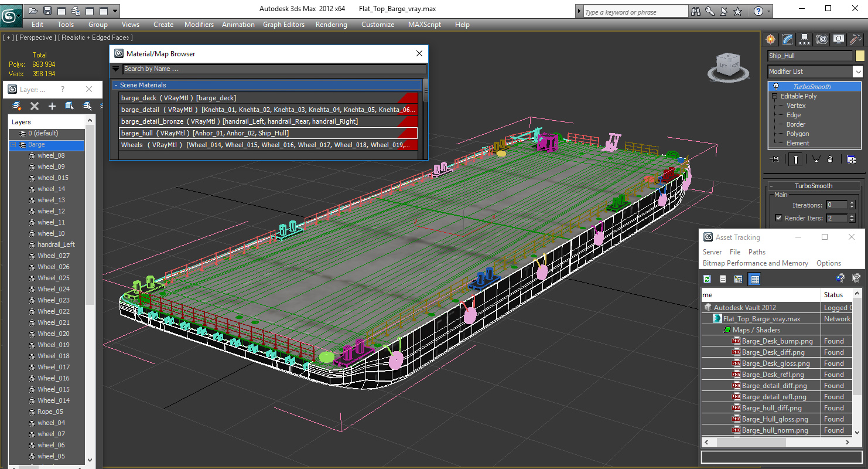Switch to the Hierarchy command panel tab
Image resolution: width=868 pixels, height=469 pixels.
click(804, 39)
